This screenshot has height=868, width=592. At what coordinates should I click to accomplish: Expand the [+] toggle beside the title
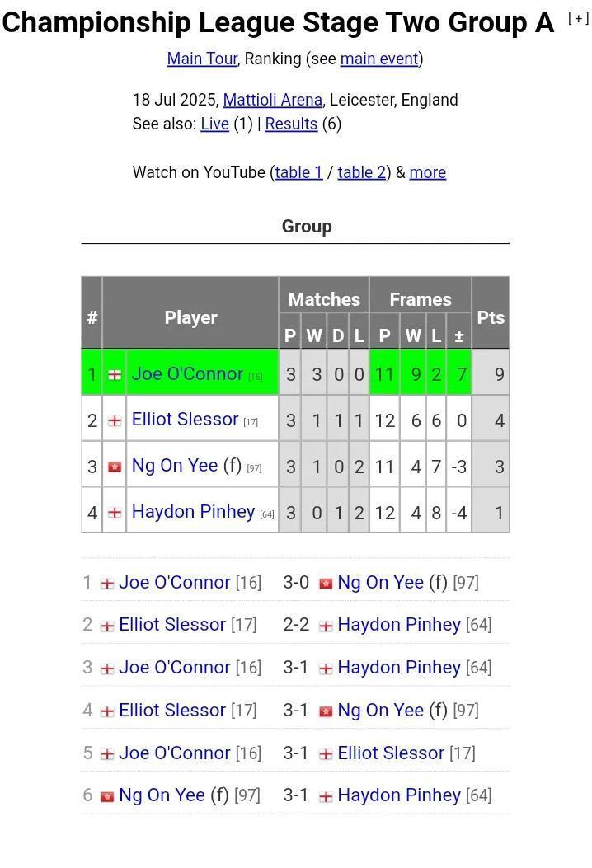tap(578, 18)
